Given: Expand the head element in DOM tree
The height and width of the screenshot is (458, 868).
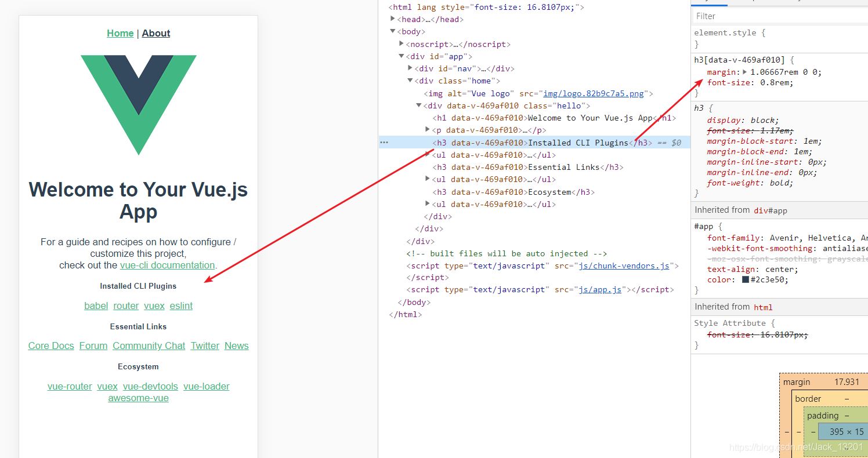Looking at the screenshot, I should pos(393,19).
